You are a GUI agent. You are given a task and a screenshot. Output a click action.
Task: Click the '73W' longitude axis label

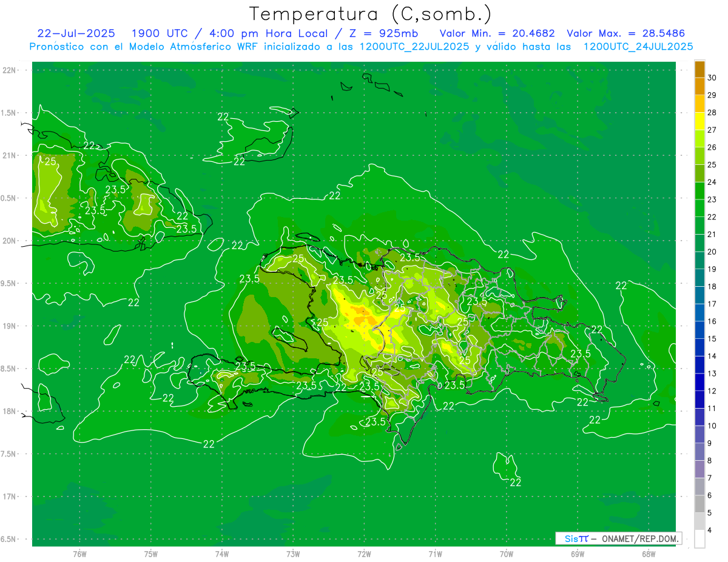click(293, 554)
